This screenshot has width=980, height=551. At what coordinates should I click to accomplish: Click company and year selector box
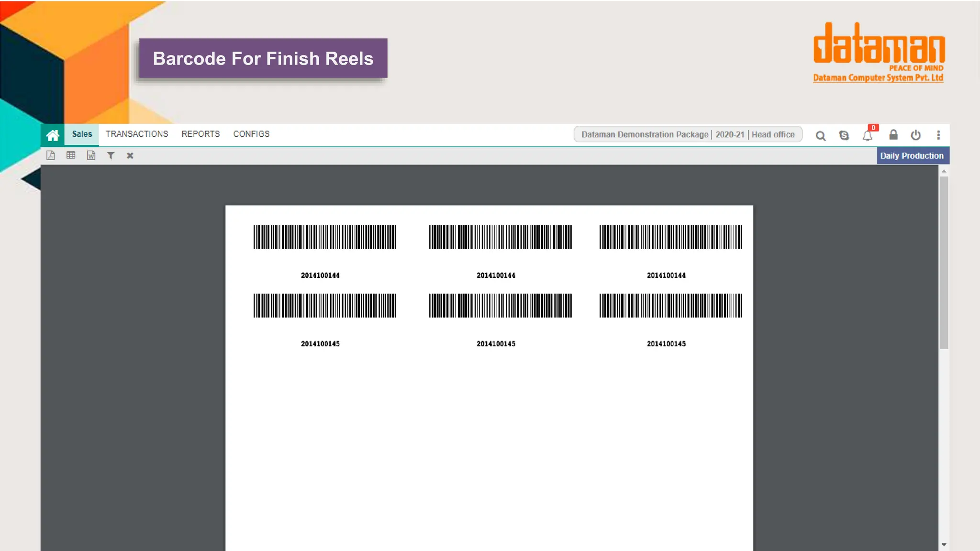click(688, 135)
